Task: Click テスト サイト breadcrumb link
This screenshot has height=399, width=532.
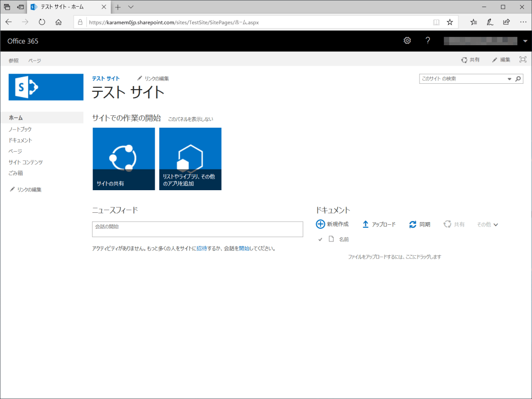Action: pos(106,78)
